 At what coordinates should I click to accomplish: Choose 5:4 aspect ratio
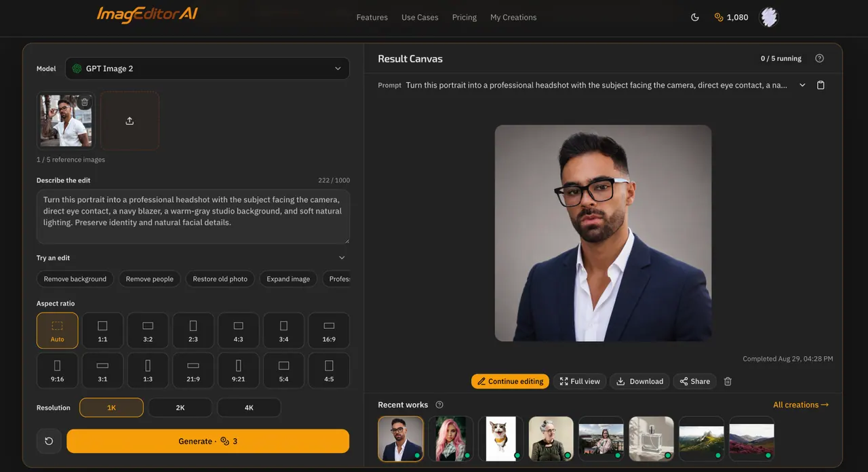tap(283, 370)
